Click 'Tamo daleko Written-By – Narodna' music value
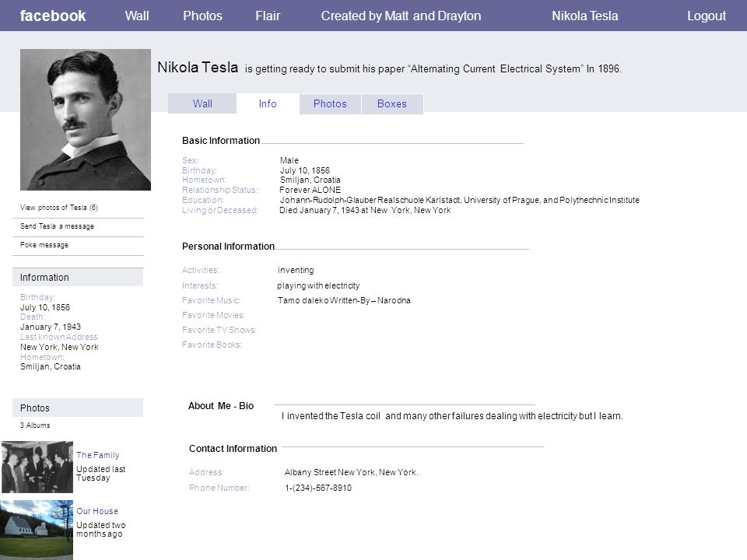747x560 pixels. coord(344,300)
